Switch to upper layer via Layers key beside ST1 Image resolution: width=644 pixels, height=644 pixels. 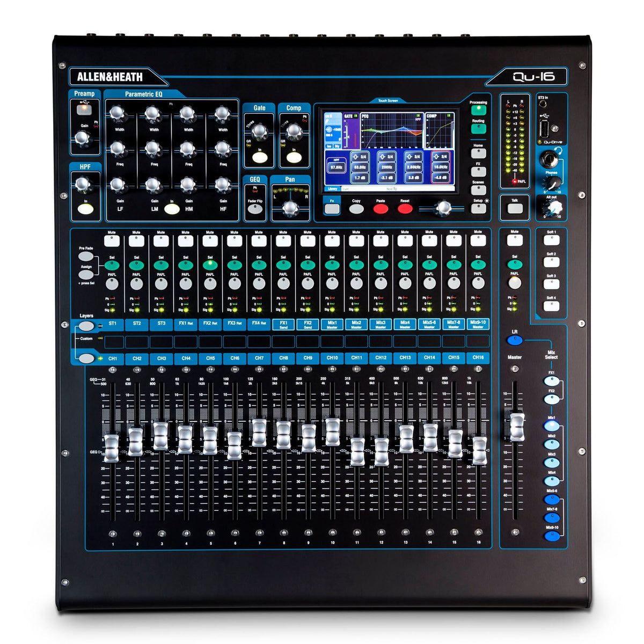pyautogui.click(x=86, y=326)
